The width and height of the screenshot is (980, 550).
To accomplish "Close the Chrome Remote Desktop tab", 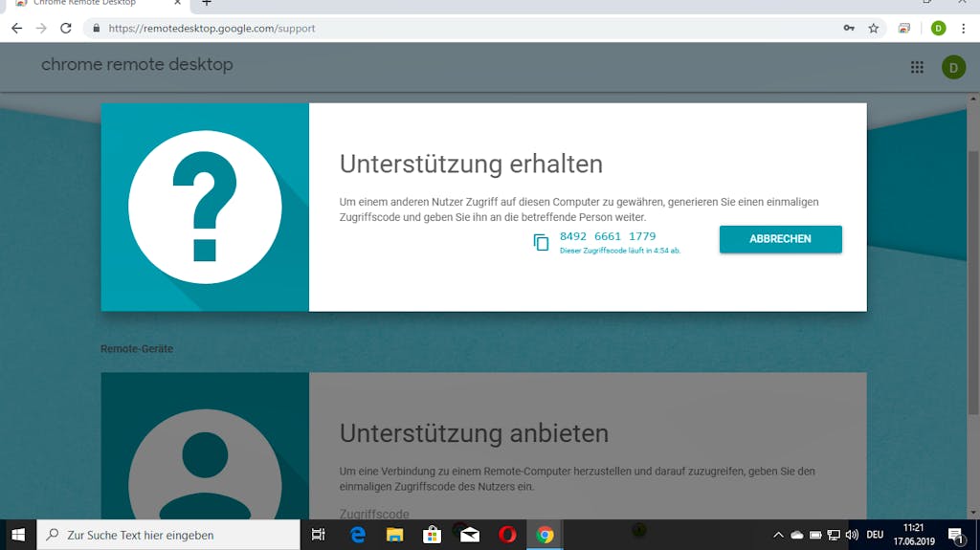I will 177,3.
